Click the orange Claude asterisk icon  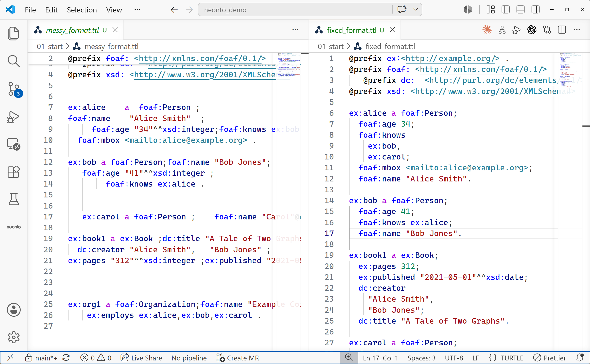click(x=487, y=30)
